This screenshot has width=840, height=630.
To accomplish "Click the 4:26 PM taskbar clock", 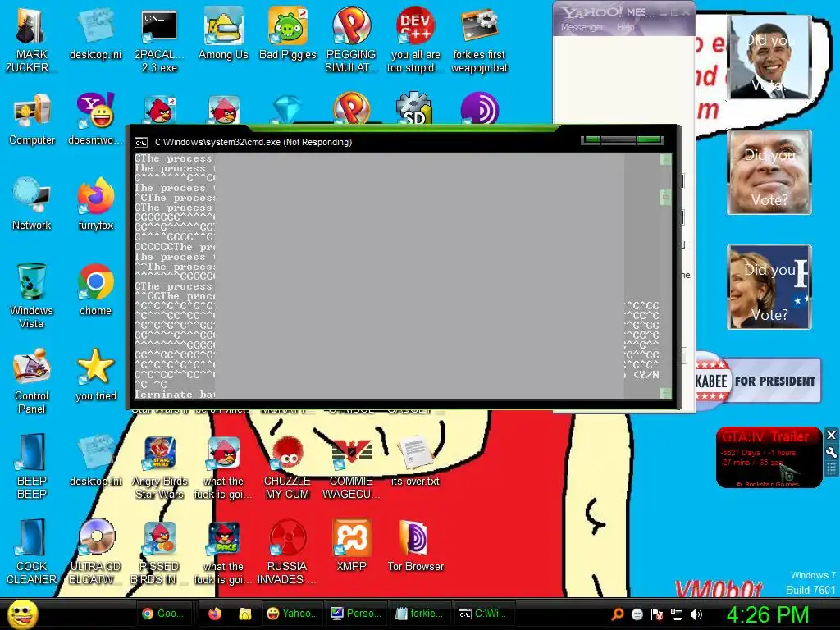I will pyautogui.click(x=768, y=614).
